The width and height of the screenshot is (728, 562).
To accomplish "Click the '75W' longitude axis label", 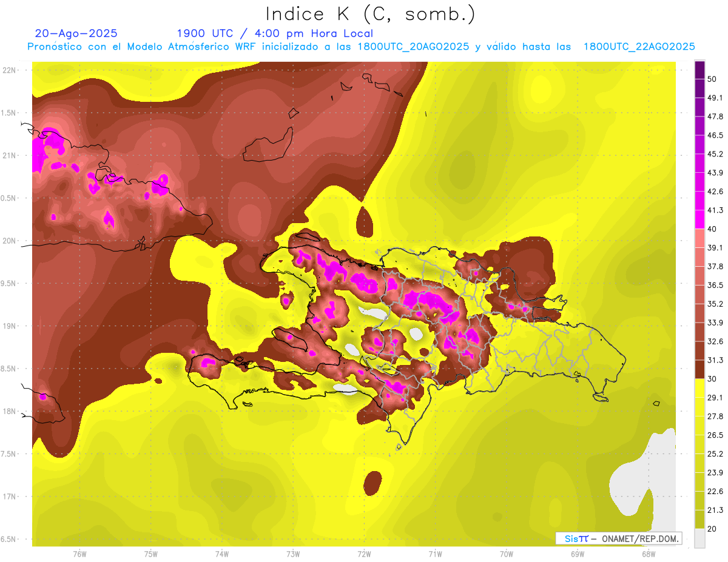I will 151,554.
